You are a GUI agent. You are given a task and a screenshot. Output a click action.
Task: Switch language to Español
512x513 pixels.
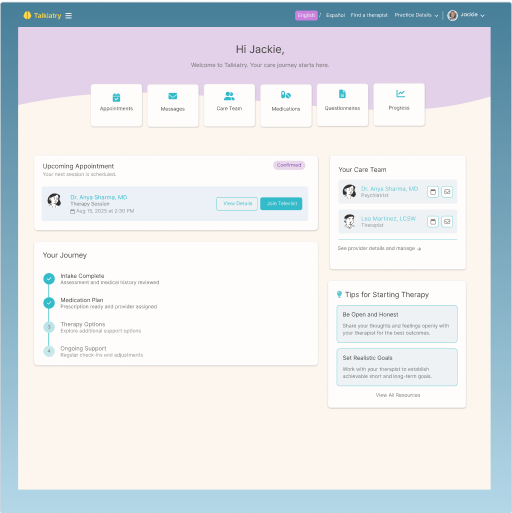(335, 15)
